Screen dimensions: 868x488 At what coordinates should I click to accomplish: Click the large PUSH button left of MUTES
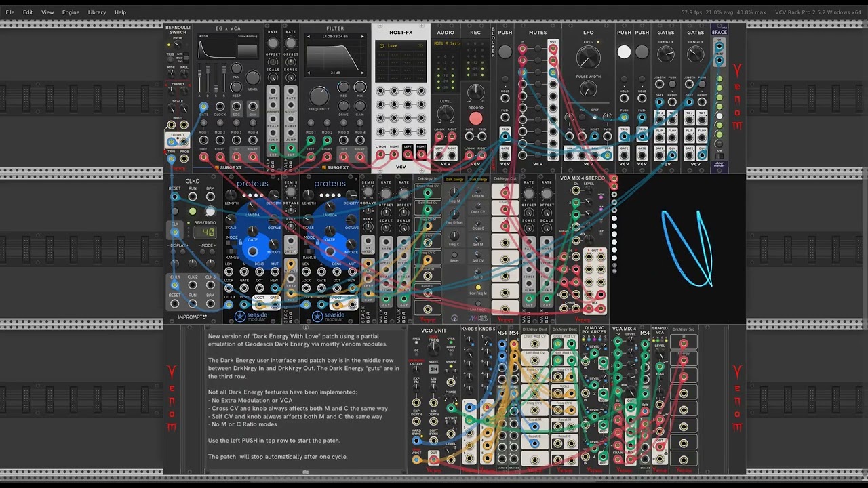point(505,52)
